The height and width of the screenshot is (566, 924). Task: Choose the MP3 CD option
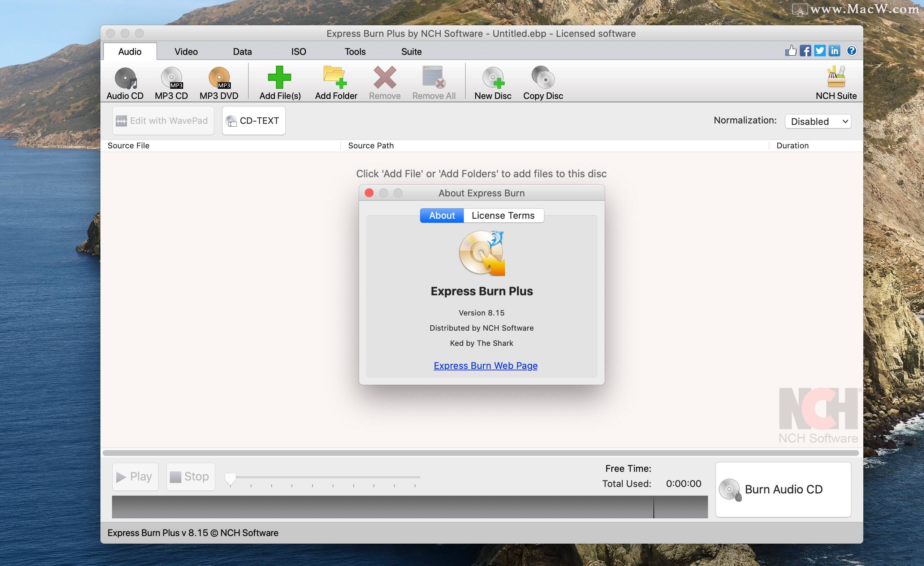[x=171, y=83]
